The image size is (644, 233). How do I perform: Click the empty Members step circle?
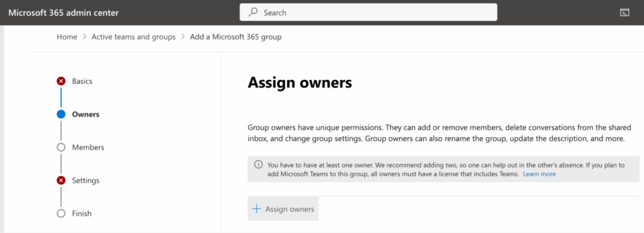(x=61, y=147)
